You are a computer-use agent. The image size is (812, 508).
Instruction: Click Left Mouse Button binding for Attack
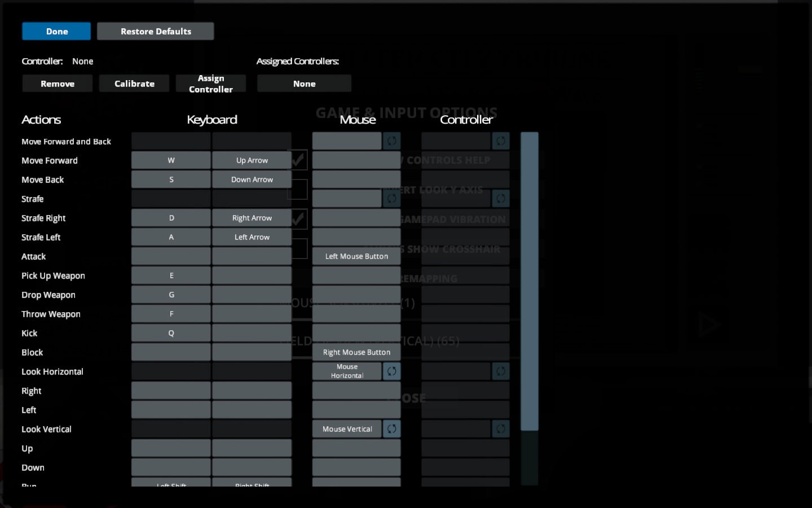[356, 256]
